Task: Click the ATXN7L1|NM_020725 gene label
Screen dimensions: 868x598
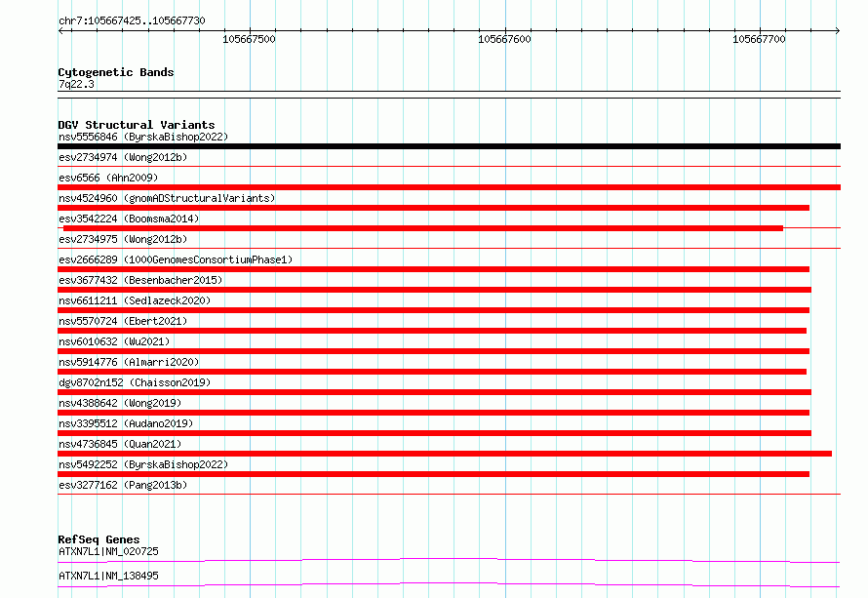Action: [108, 551]
